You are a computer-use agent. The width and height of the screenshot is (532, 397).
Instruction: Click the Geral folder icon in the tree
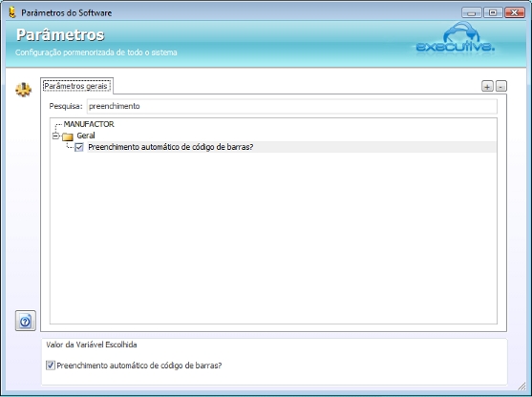tap(68, 136)
